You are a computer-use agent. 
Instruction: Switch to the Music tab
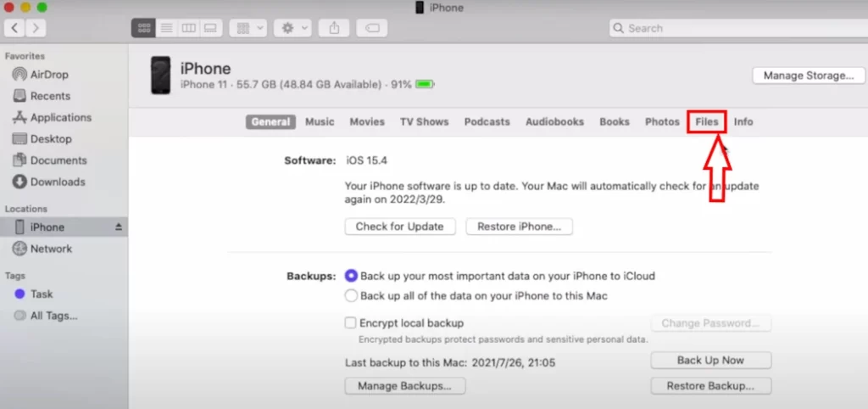(x=320, y=122)
